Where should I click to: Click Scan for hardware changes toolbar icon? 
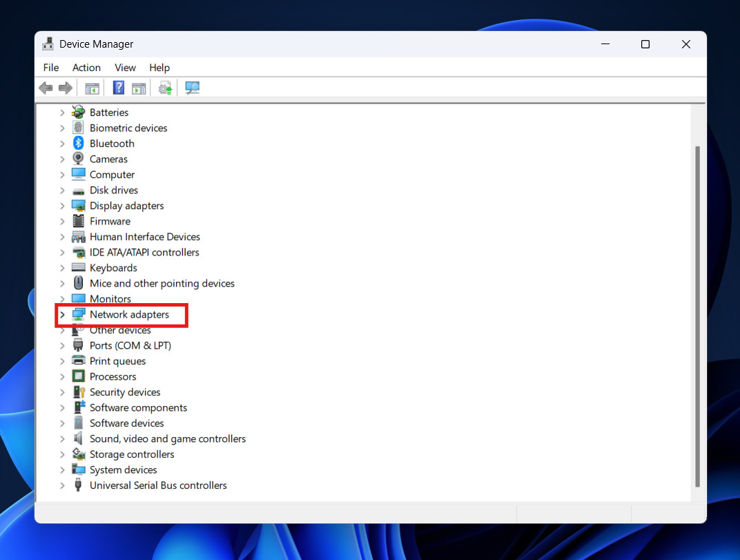pyautogui.click(x=193, y=88)
